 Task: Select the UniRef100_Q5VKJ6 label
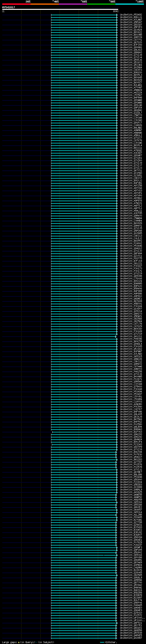(x=131, y=60)
